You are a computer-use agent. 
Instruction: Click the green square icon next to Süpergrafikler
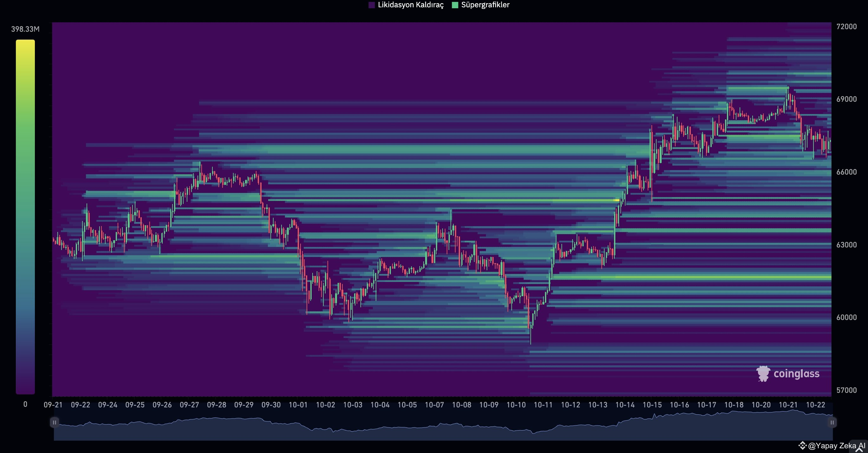pyautogui.click(x=455, y=5)
